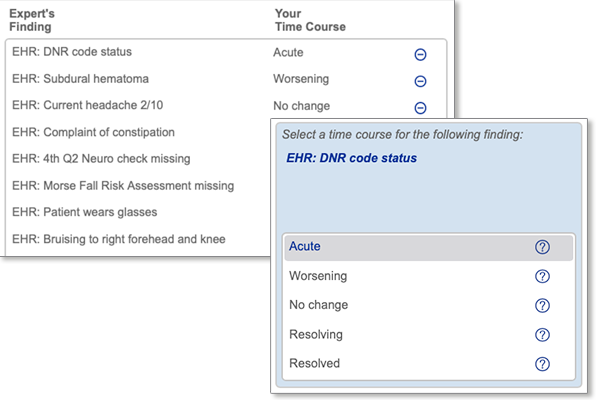Open help icon for Worsening option

point(542,276)
